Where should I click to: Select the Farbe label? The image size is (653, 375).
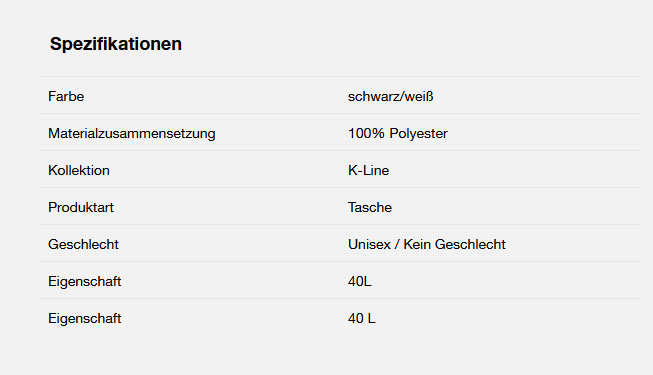pos(66,96)
